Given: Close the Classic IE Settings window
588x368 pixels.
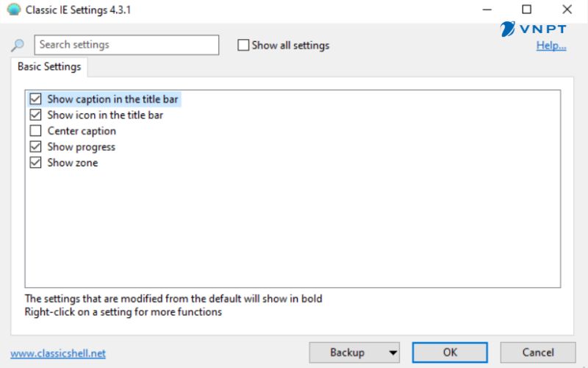Looking at the screenshot, I should (x=566, y=10).
